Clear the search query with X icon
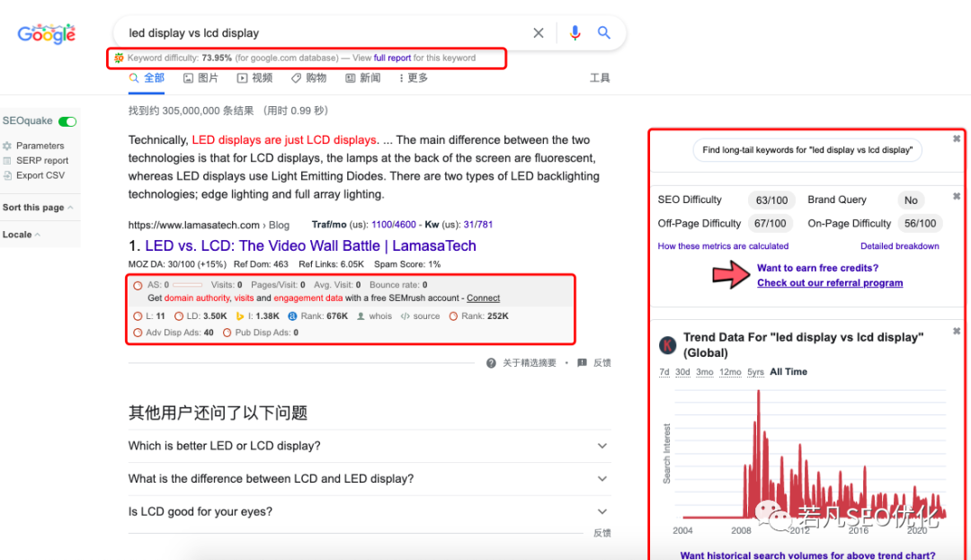Image resolution: width=971 pixels, height=560 pixels. point(539,32)
